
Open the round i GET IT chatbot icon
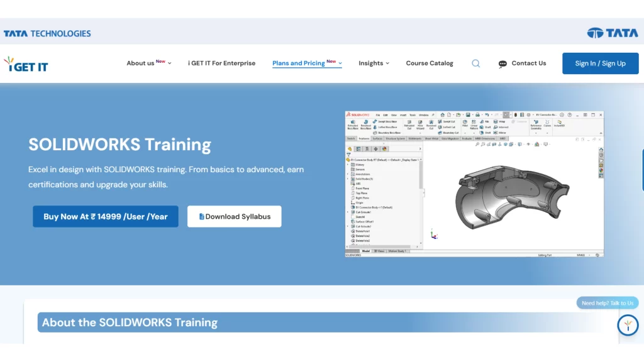click(x=628, y=325)
